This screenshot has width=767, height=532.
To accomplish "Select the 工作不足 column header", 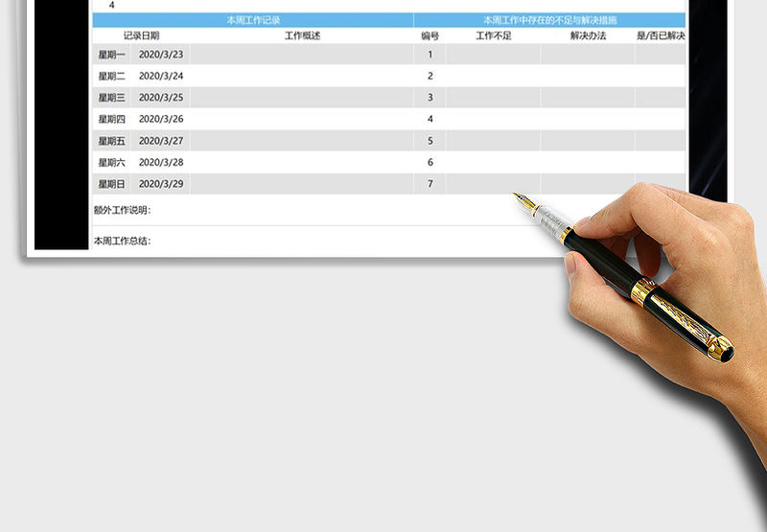I will click(493, 35).
